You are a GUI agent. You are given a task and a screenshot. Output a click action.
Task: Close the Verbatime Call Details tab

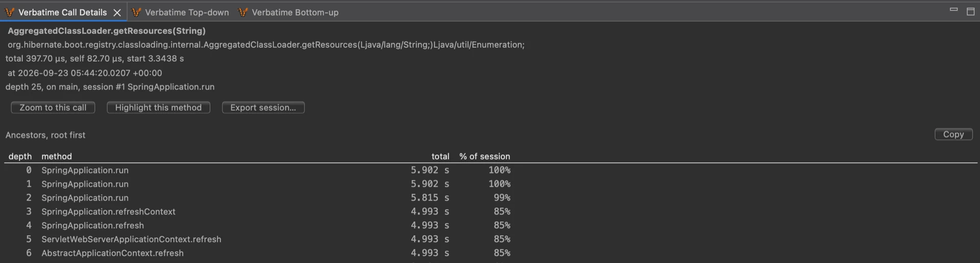coord(117,13)
